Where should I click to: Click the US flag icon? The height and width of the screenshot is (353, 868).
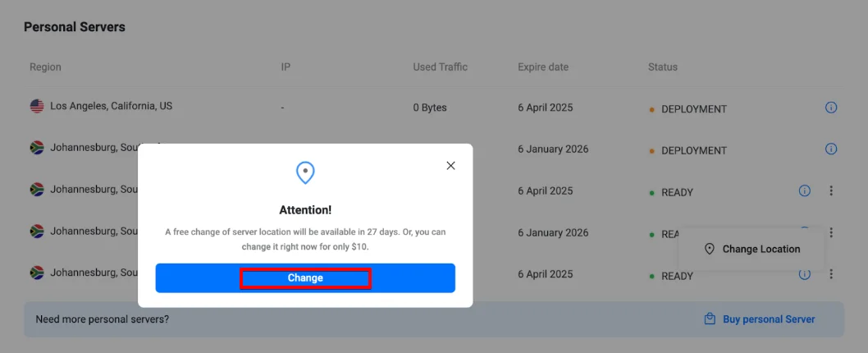coord(37,106)
